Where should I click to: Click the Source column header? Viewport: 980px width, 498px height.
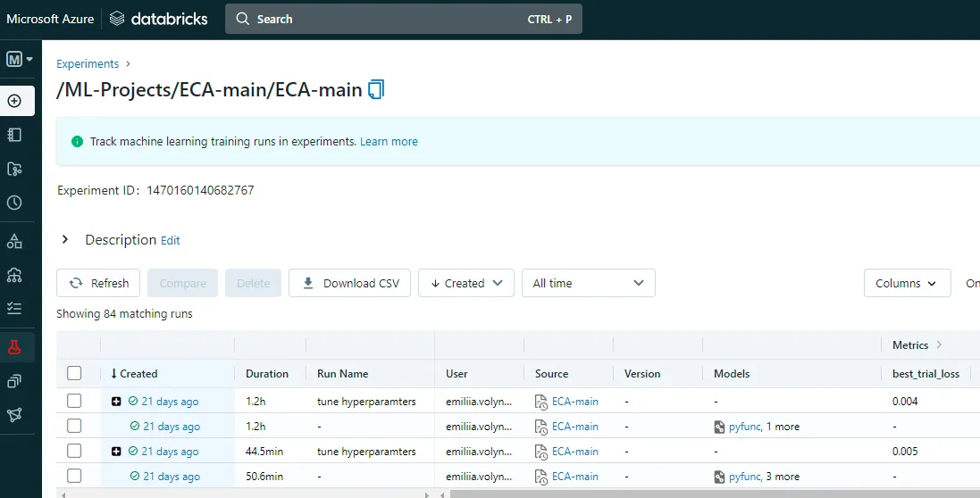coord(551,374)
